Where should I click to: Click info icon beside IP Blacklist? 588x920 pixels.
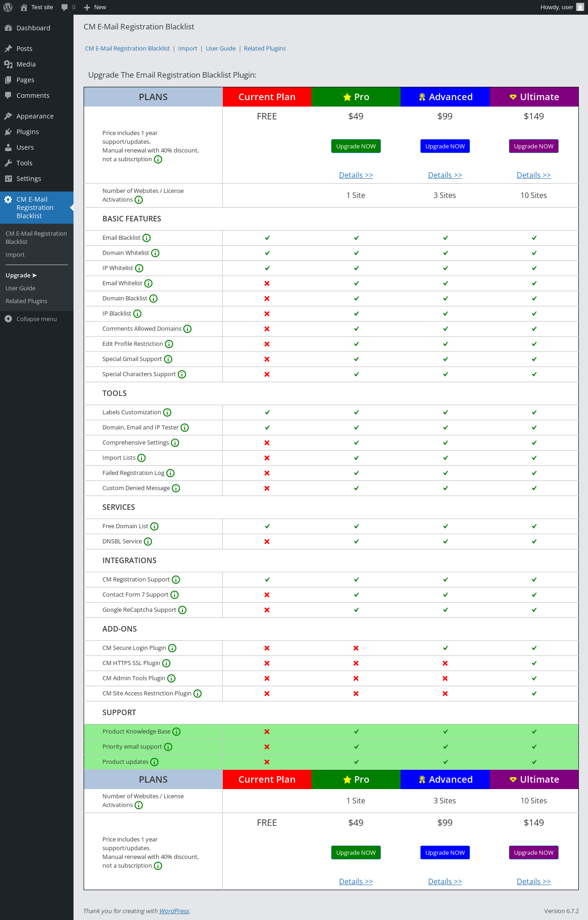[137, 314]
